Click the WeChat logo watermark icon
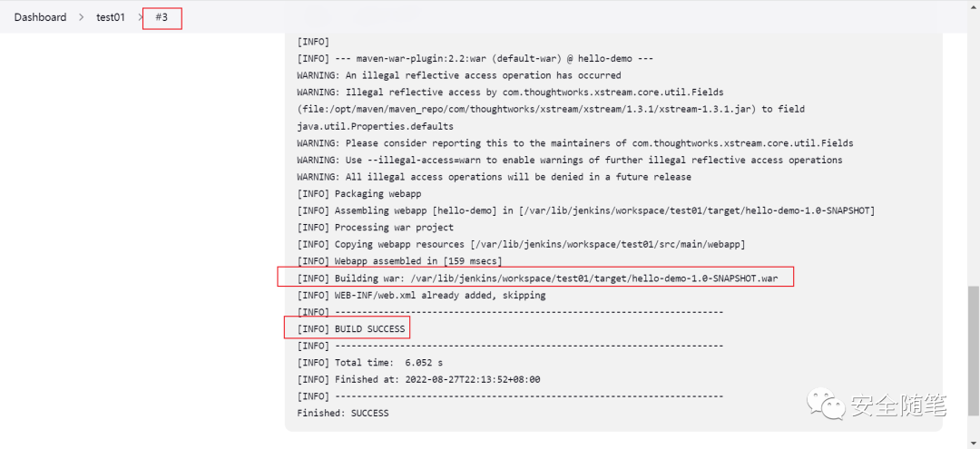 click(826, 405)
